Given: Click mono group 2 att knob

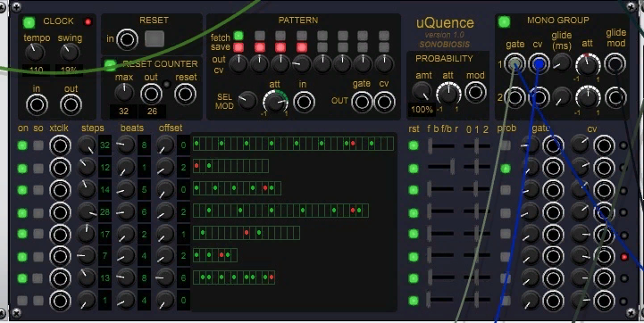Looking at the screenshot, I should (x=588, y=97).
